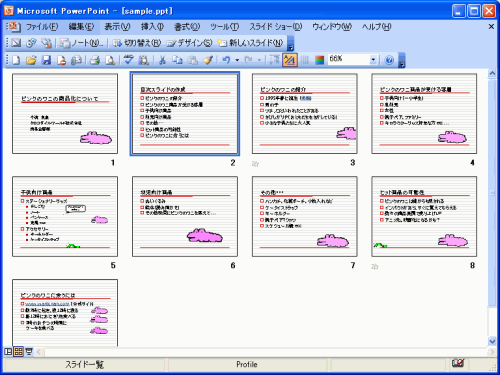This screenshot has width=500, height=375.
Task: Toggle the Show/Hide Grid button
Action: pos(305,60)
